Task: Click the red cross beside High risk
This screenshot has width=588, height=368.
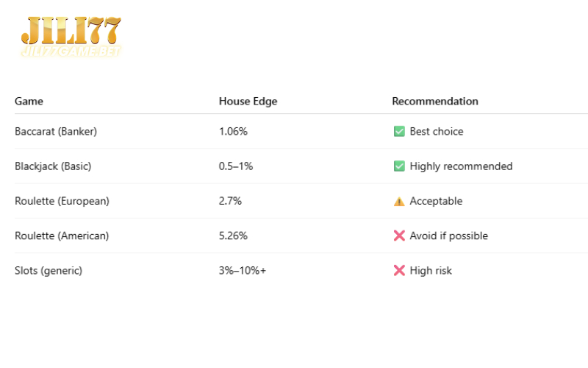Action: (x=399, y=270)
